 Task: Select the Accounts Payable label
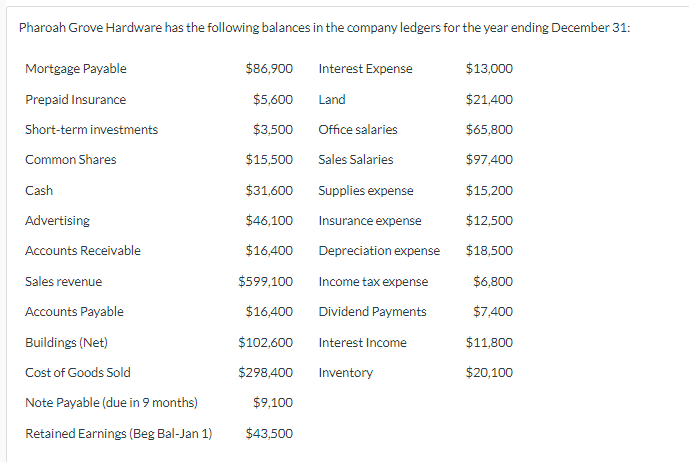click(74, 312)
